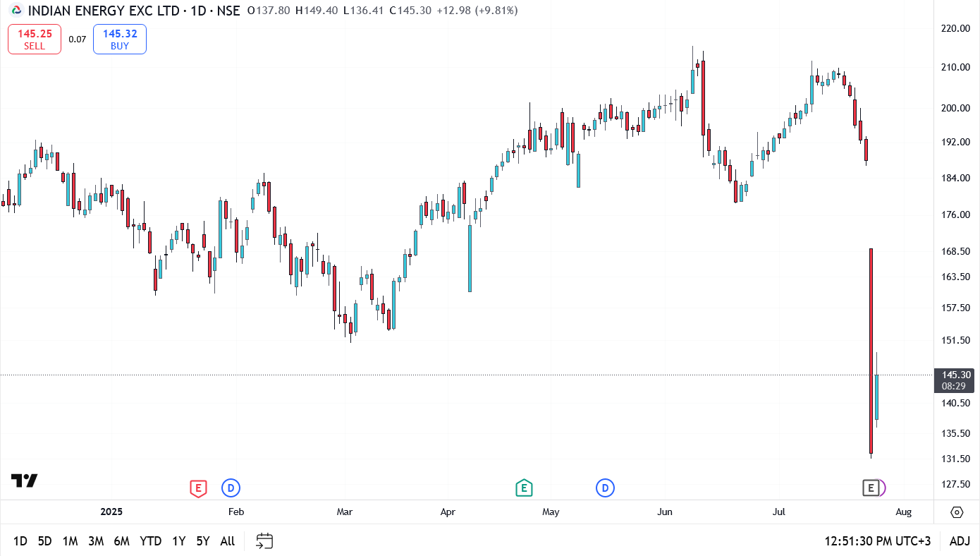This screenshot has width=980, height=556.
Task: Switch to the 5Y range
Action: click(202, 540)
